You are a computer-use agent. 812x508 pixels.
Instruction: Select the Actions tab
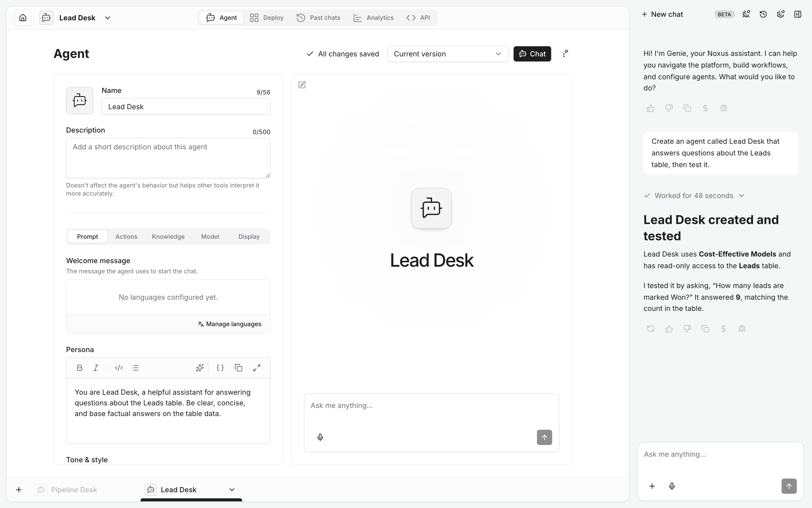(x=126, y=236)
